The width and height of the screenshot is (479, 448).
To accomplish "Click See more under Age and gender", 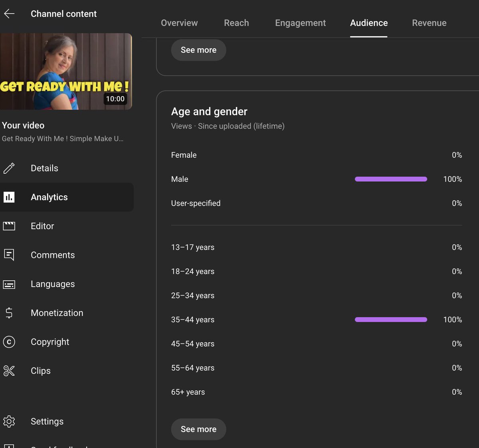I will coord(198,429).
